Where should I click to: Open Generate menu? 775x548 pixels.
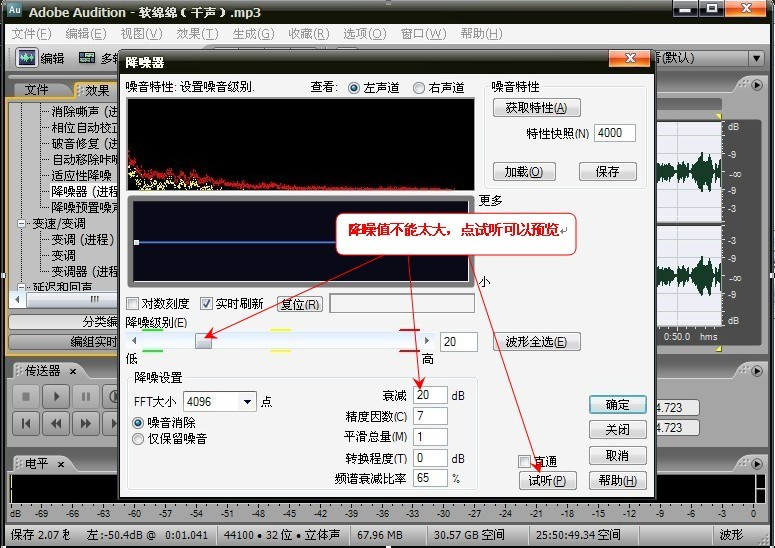pyautogui.click(x=253, y=34)
